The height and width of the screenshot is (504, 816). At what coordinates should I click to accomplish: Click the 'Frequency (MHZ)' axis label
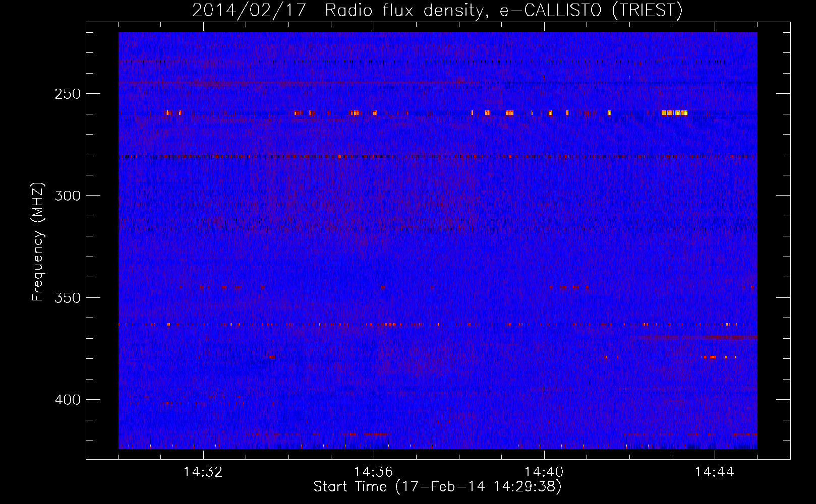37,241
